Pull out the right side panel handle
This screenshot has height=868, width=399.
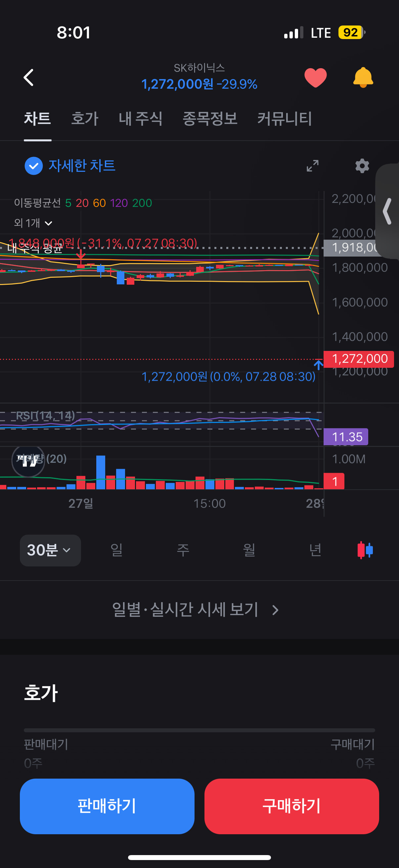387,211
